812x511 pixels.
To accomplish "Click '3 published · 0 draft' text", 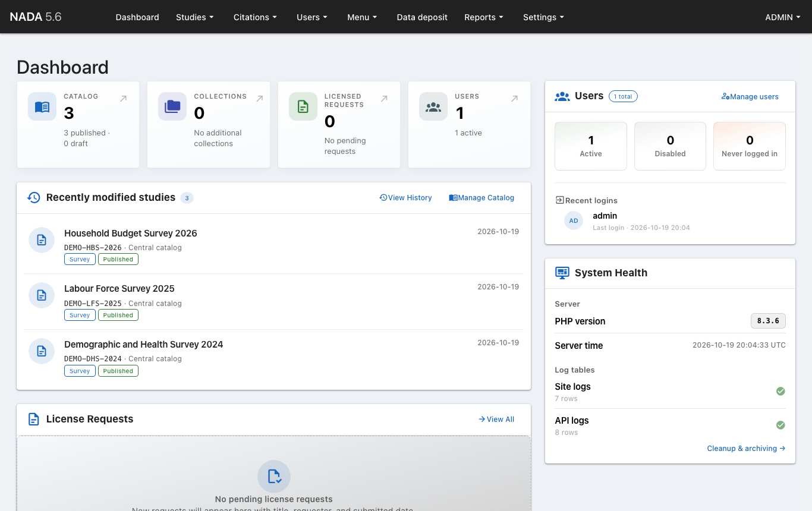I will tap(87, 138).
